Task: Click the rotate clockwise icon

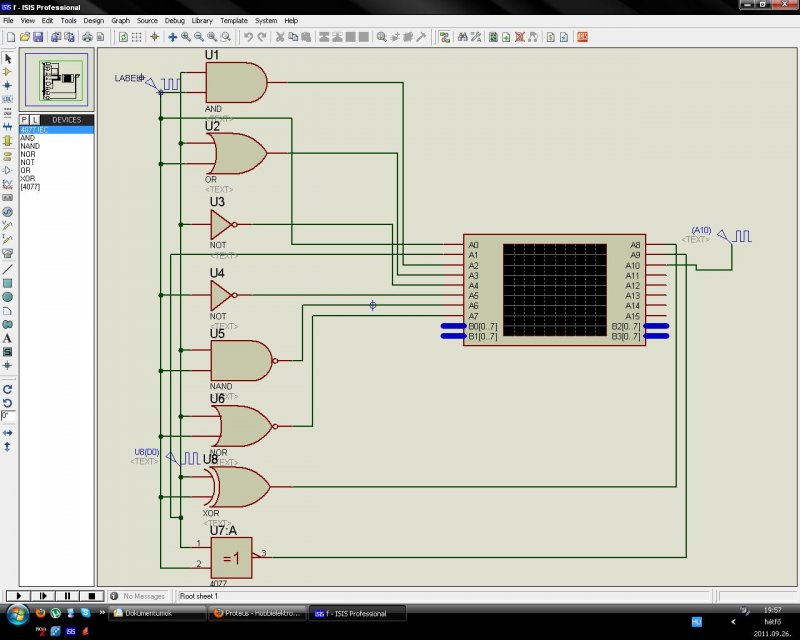Action: coord(7,388)
